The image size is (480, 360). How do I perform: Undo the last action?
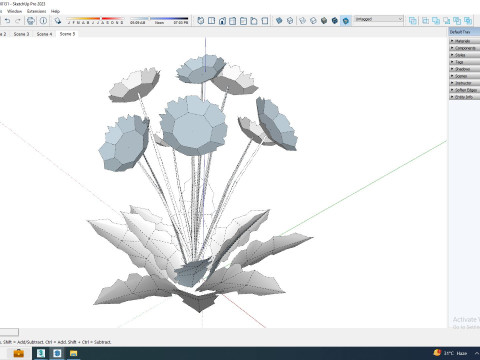coord(7,21)
